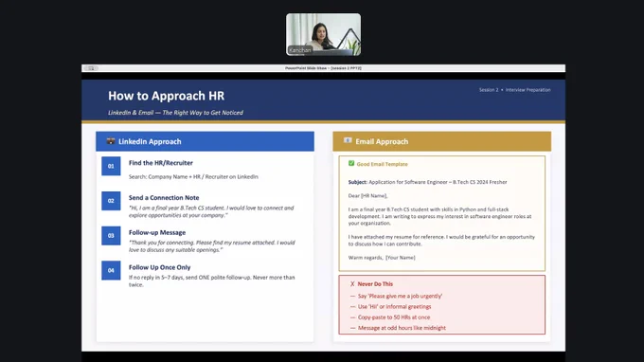
Task: Click the 04 step number box
Action: click(x=111, y=270)
